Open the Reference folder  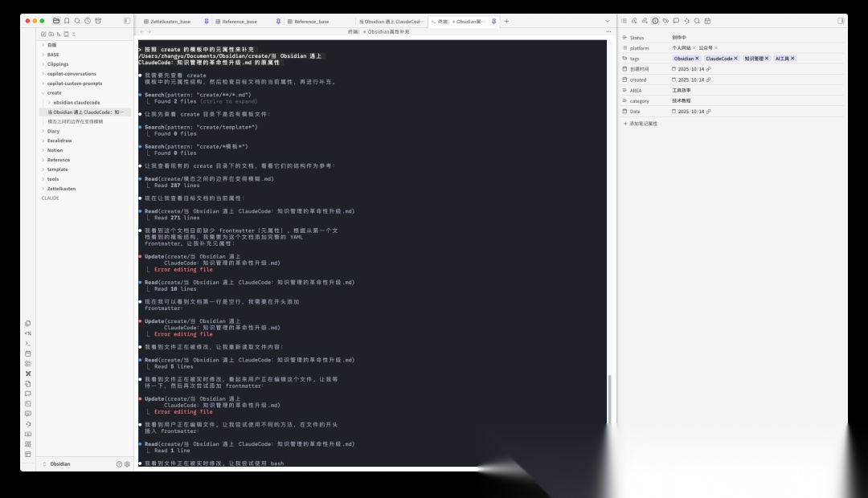[x=58, y=160]
